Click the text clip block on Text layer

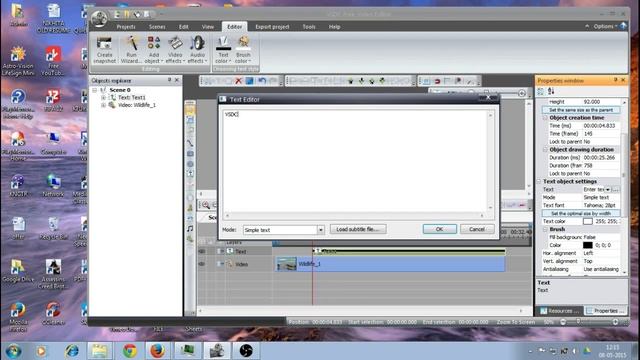[x=409, y=251]
